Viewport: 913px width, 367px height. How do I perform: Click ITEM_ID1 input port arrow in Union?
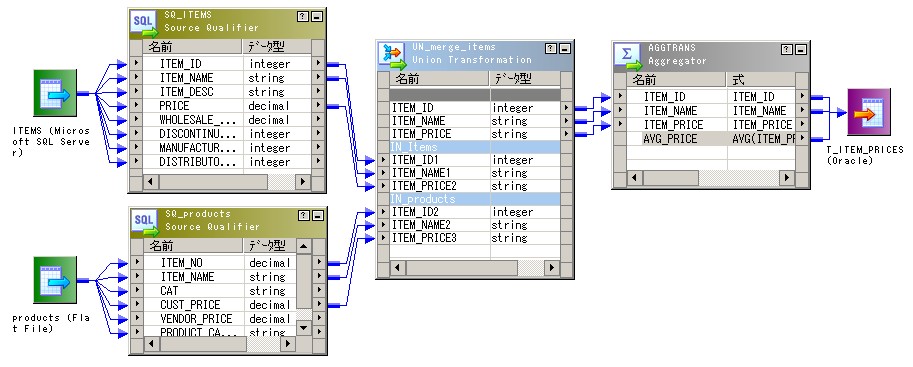click(383, 160)
